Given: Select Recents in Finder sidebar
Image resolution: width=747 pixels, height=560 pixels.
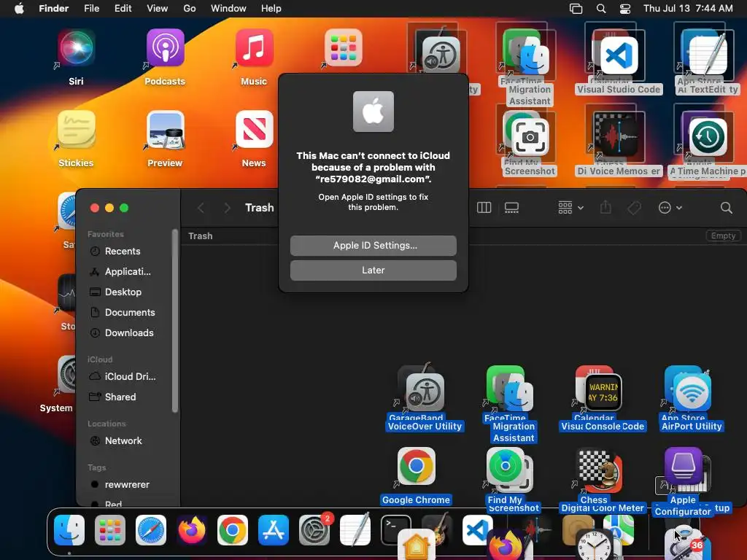Looking at the screenshot, I should [x=123, y=251].
